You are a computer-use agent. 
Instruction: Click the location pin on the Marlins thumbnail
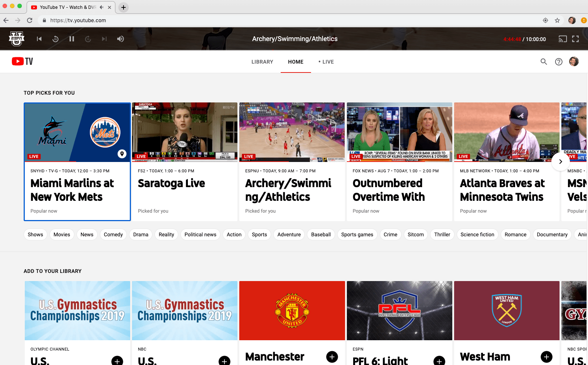tap(122, 154)
